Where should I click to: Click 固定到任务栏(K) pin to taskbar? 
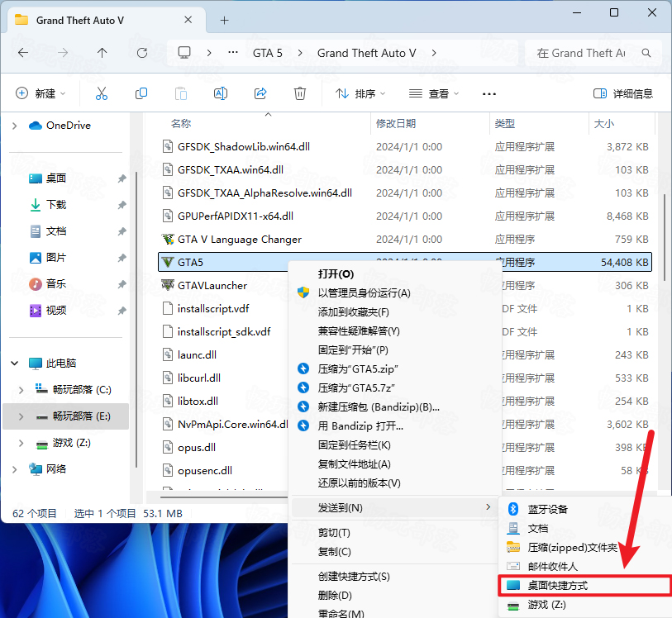point(354,445)
